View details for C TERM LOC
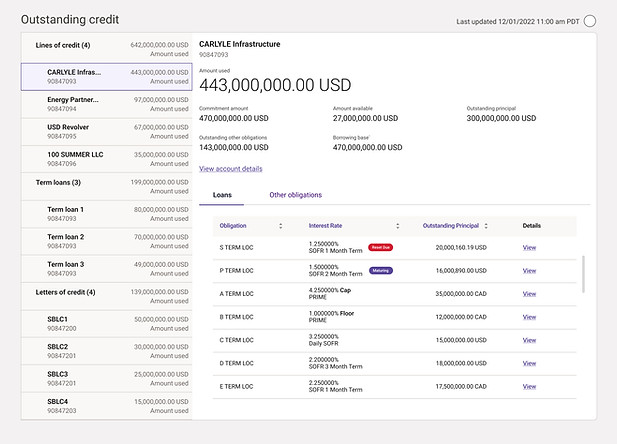Image resolution: width=617 pixels, height=444 pixels. (529, 340)
